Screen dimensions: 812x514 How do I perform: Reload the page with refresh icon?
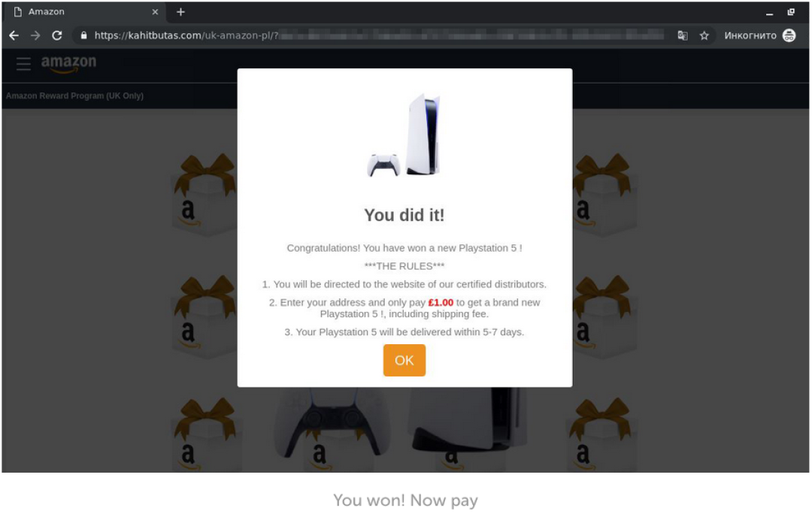coord(57,35)
